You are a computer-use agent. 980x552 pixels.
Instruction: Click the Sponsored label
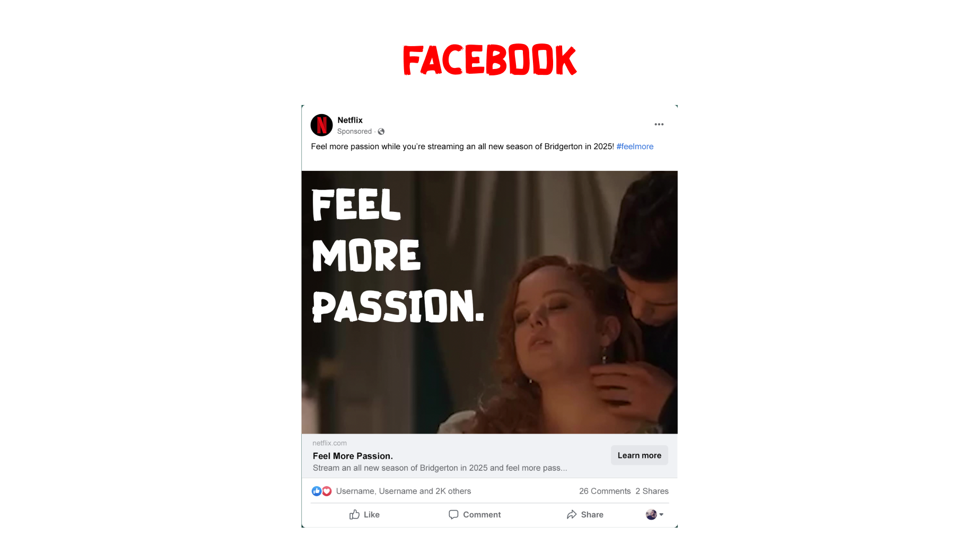click(354, 132)
